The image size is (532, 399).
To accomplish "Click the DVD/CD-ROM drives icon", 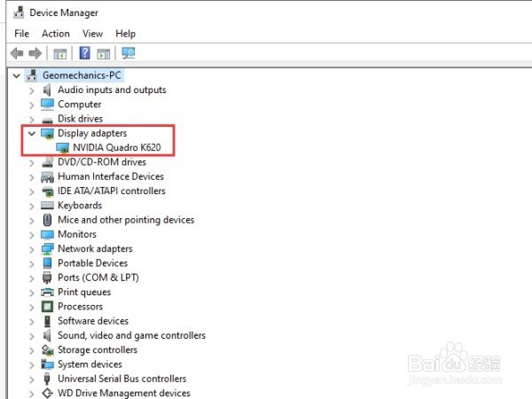I will pyautogui.click(x=48, y=162).
